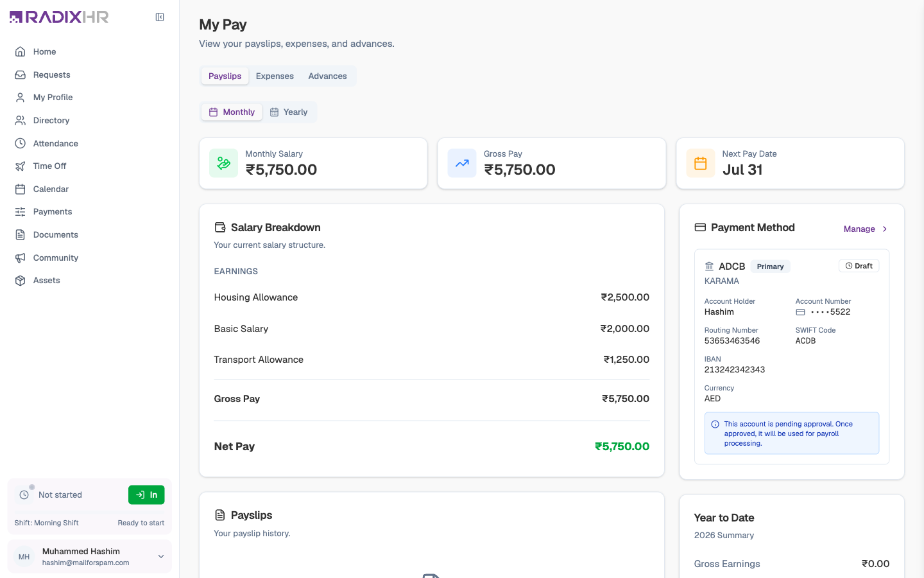Image resolution: width=924 pixels, height=578 pixels.
Task: Select the Monthly view toggle
Action: (232, 112)
